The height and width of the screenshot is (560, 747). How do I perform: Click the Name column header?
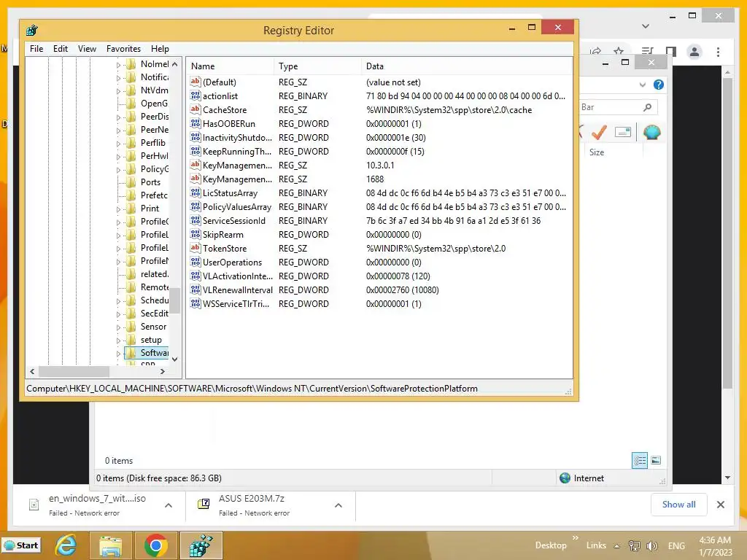tap(230, 66)
